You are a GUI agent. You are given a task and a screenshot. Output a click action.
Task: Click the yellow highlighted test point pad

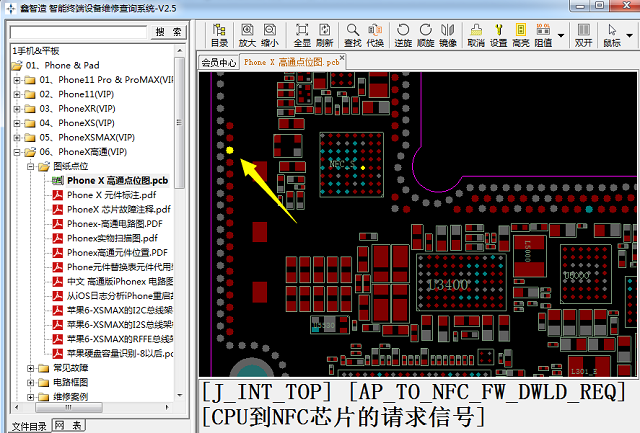(x=230, y=150)
